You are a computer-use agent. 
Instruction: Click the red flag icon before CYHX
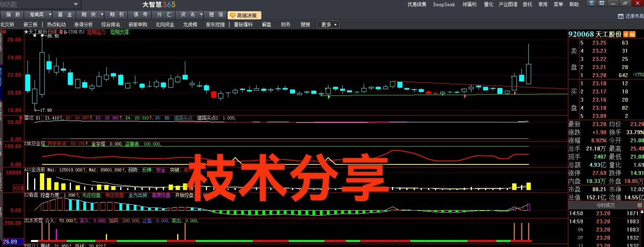pyautogui.click(x=66, y=32)
